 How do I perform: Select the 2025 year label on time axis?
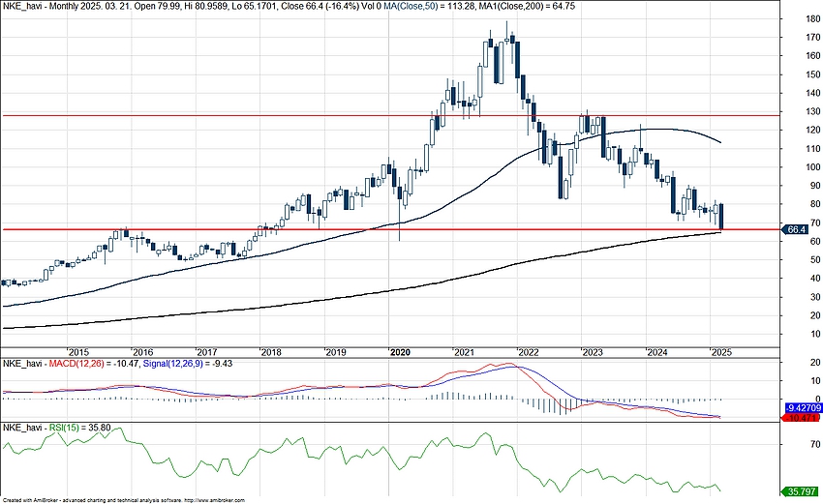pyautogui.click(x=721, y=352)
